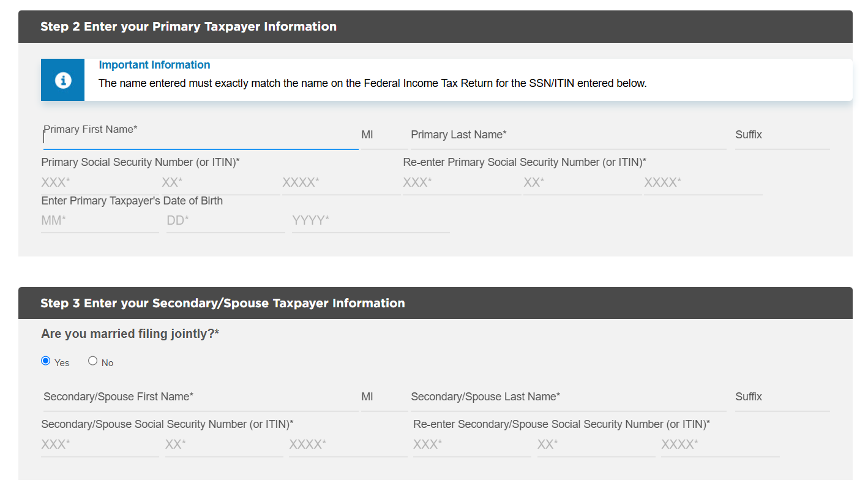Click XXXX box of Re-enter Primary SSN
The image size is (868, 494).
point(703,182)
